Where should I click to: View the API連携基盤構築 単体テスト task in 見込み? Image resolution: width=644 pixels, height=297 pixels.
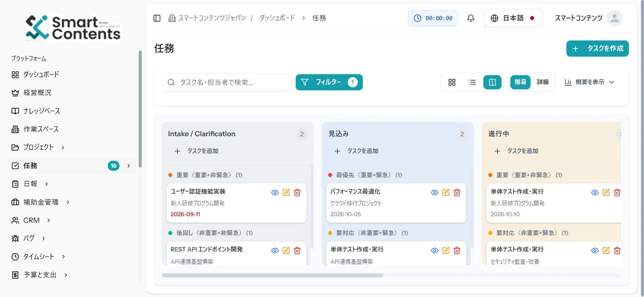435,251
